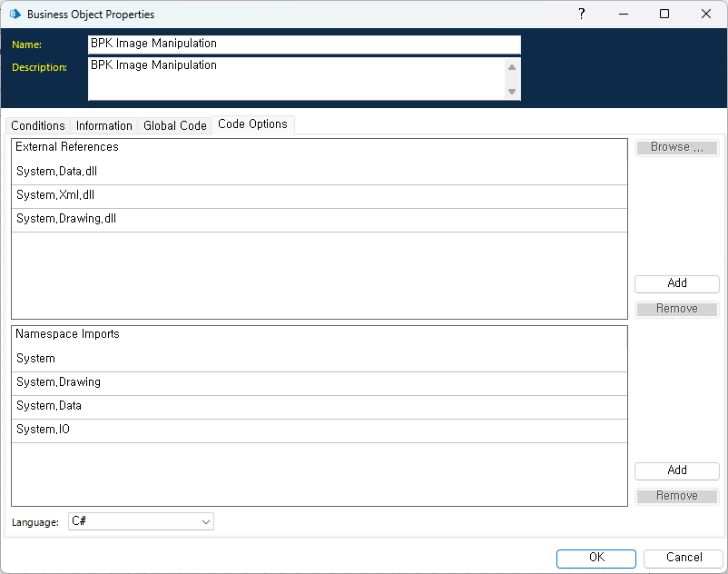Close the Business Object Properties dialog
Screen dimensions: 728x574
click(x=705, y=14)
